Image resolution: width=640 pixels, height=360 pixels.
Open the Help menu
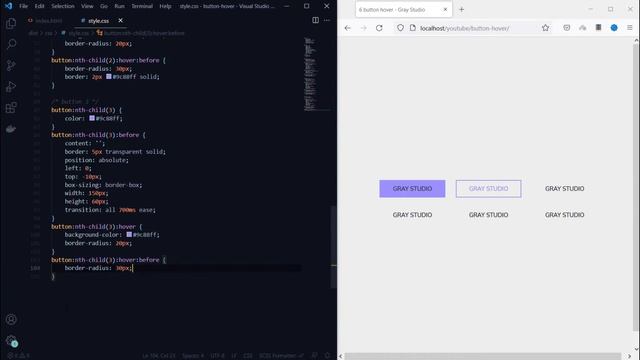165,6
